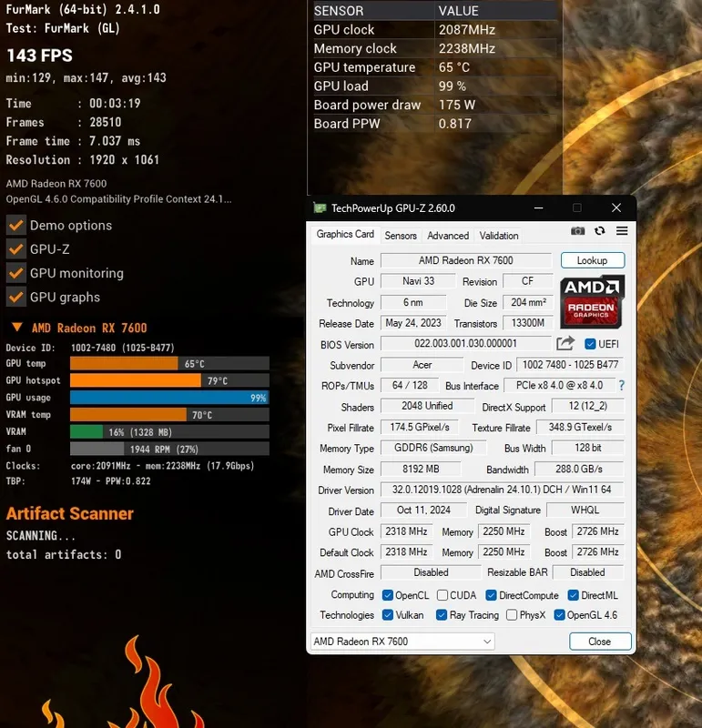Click the Close button in GPU-Z
The image size is (702, 728).
pos(600,642)
